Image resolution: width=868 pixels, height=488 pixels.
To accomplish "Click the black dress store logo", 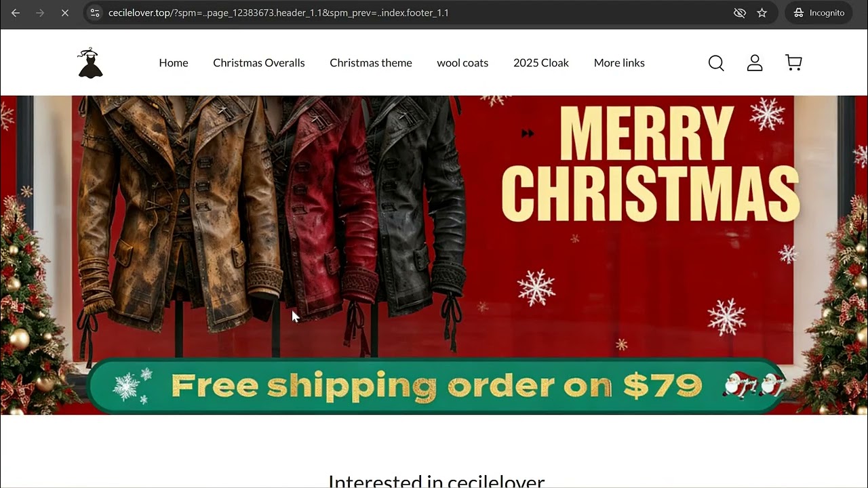I will tap(90, 63).
